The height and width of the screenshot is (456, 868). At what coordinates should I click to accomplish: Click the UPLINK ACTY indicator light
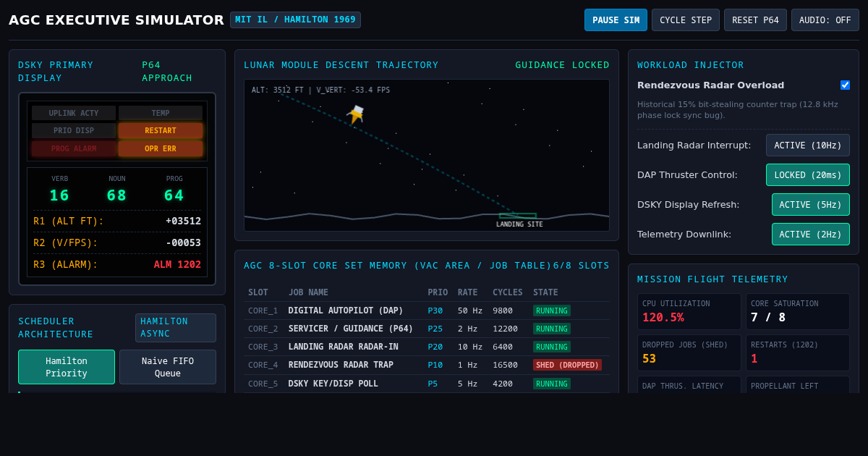(74, 113)
